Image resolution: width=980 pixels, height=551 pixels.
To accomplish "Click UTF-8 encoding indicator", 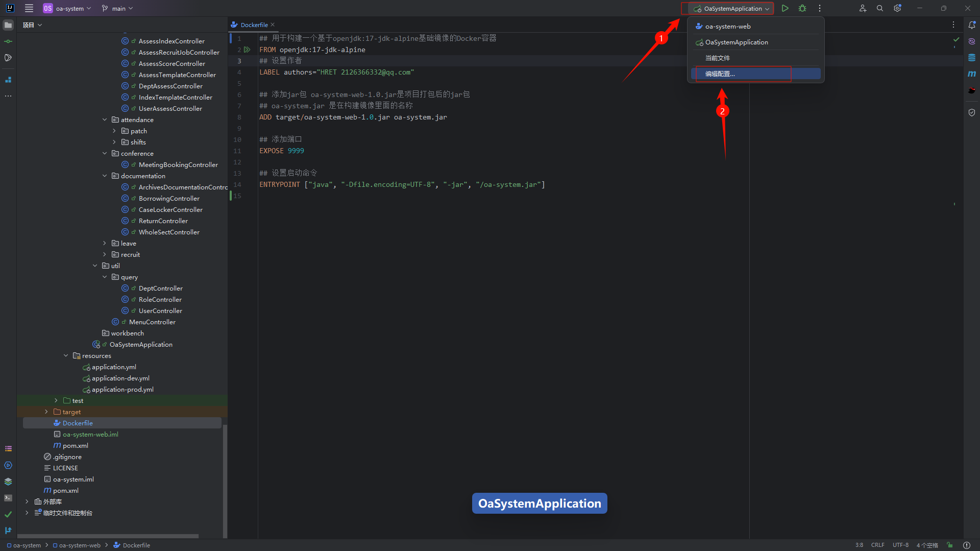I will (x=900, y=545).
